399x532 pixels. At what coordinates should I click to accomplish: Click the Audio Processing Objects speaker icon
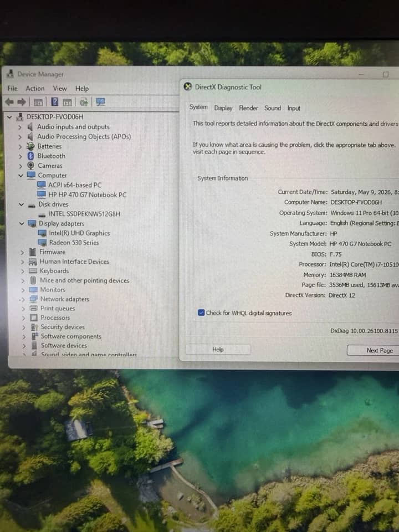click(30, 137)
